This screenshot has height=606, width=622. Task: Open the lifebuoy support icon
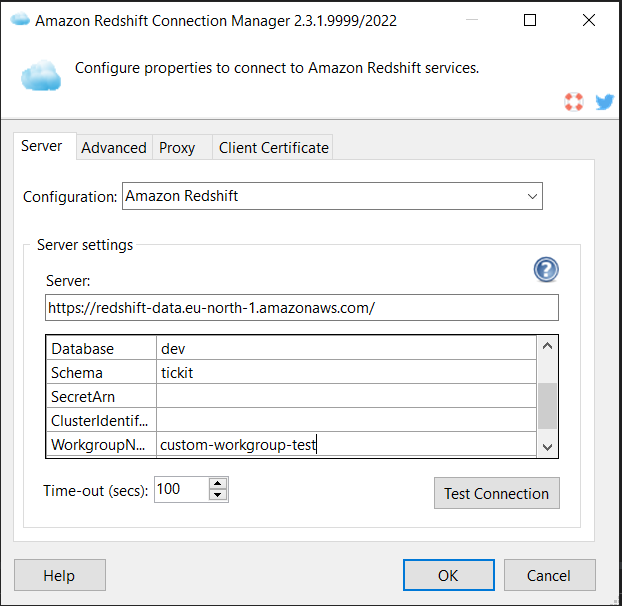pos(574,102)
